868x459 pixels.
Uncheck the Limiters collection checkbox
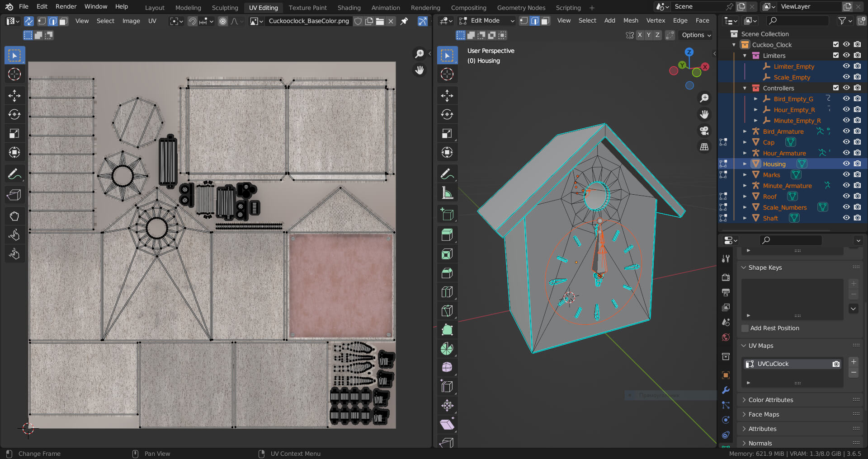[836, 55]
